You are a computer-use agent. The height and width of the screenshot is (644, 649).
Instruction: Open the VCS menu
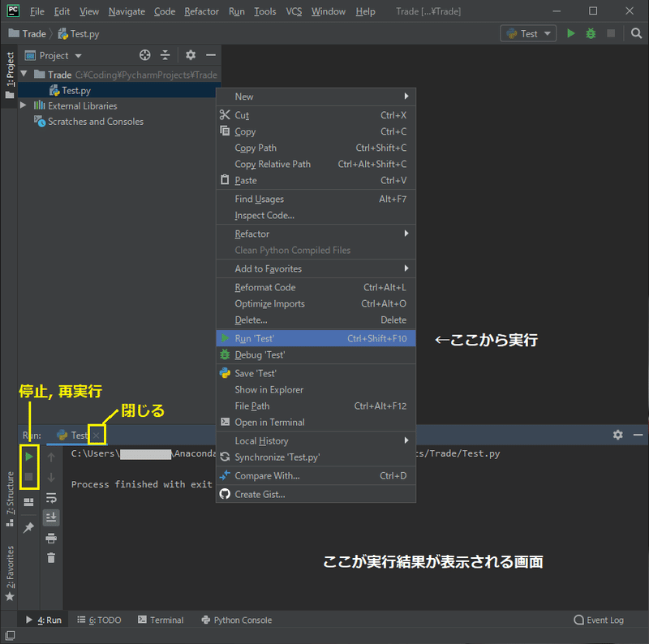(x=294, y=11)
